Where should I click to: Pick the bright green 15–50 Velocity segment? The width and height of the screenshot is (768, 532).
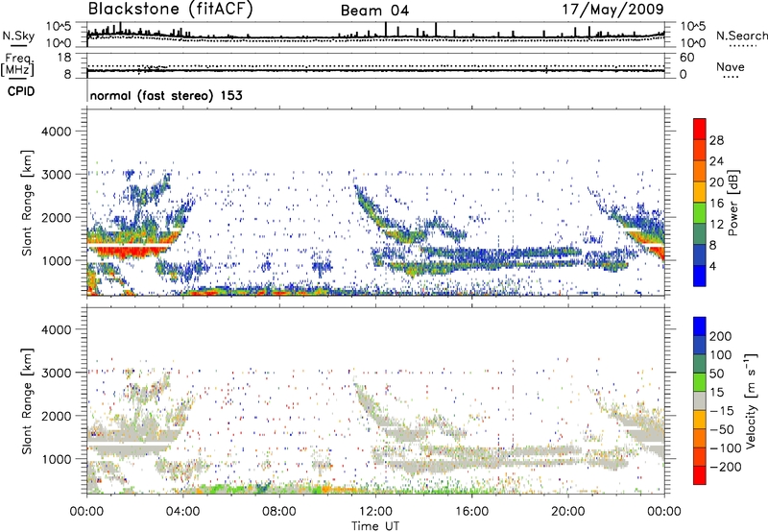[700, 382]
